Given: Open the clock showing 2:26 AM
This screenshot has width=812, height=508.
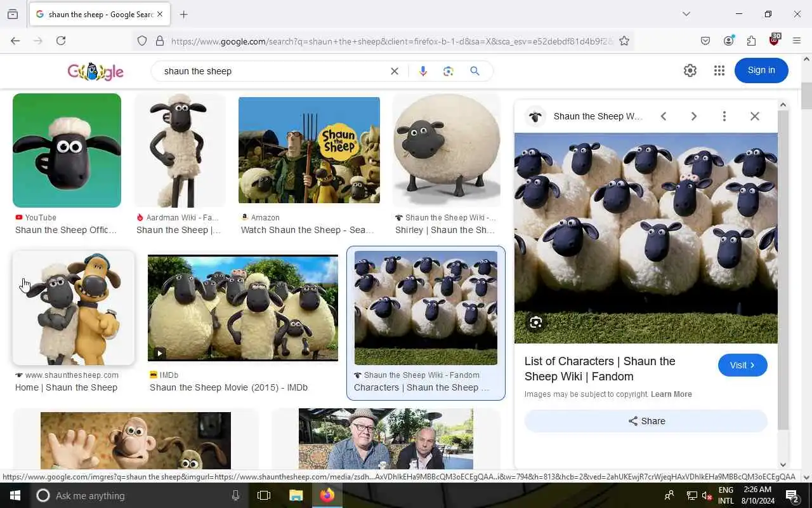Looking at the screenshot, I should tap(756, 495).
